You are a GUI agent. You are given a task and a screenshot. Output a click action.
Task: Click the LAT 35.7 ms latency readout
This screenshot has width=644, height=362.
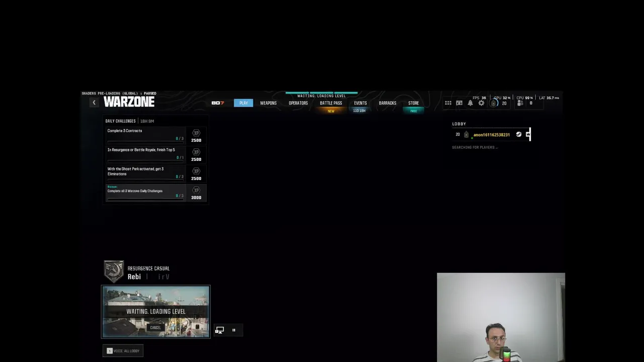click(x=549, y=98)
